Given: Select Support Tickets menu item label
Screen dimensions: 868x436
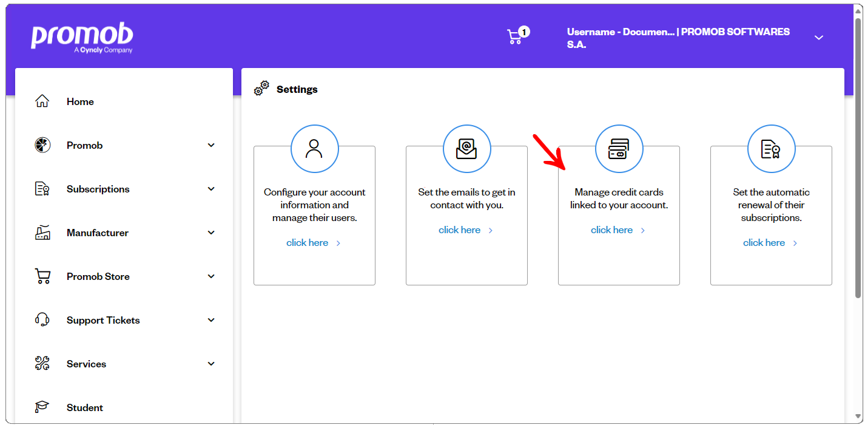Looking at the screenshot, I should pyautogui.click(x=103, y=320).
